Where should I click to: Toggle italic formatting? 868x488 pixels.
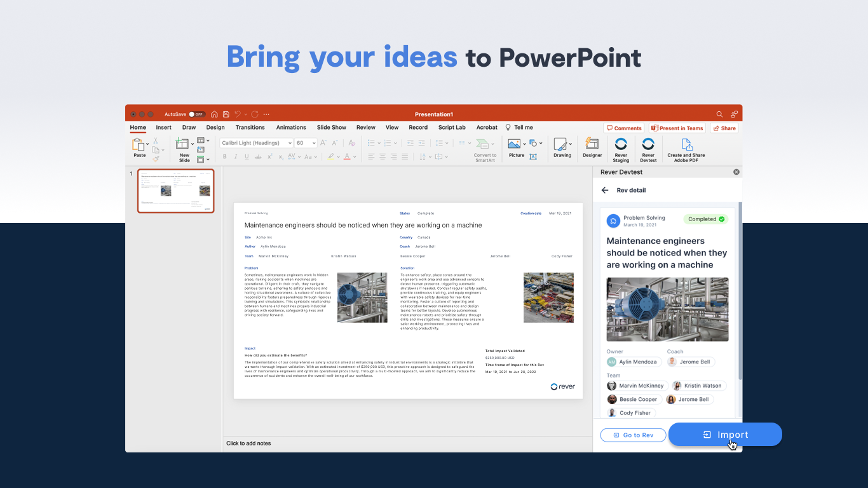point(235,156)
